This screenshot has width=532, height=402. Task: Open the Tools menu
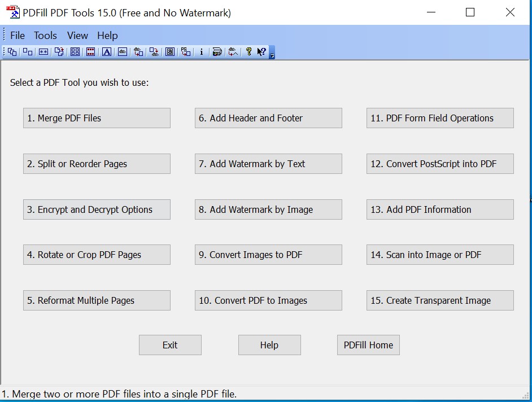pyautogui.click(x=45, y=36)
